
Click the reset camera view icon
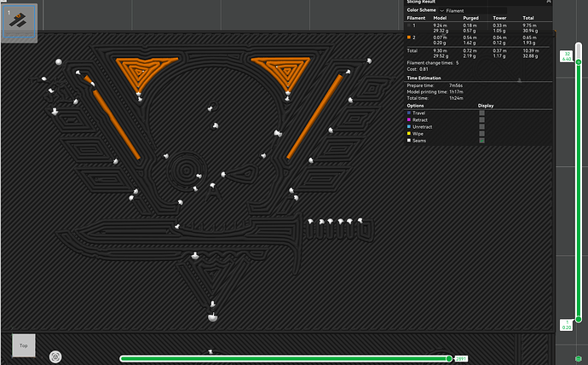(x=55, y=356)
